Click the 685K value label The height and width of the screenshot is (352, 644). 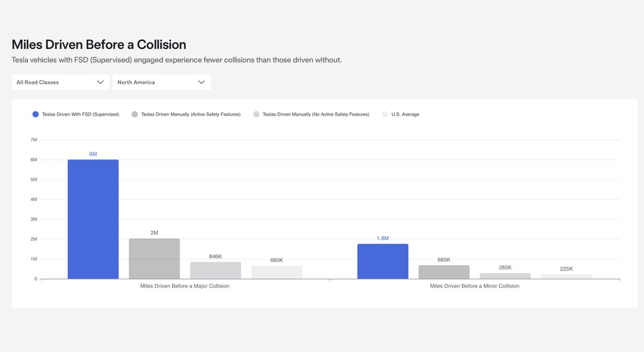click(444, 260)
